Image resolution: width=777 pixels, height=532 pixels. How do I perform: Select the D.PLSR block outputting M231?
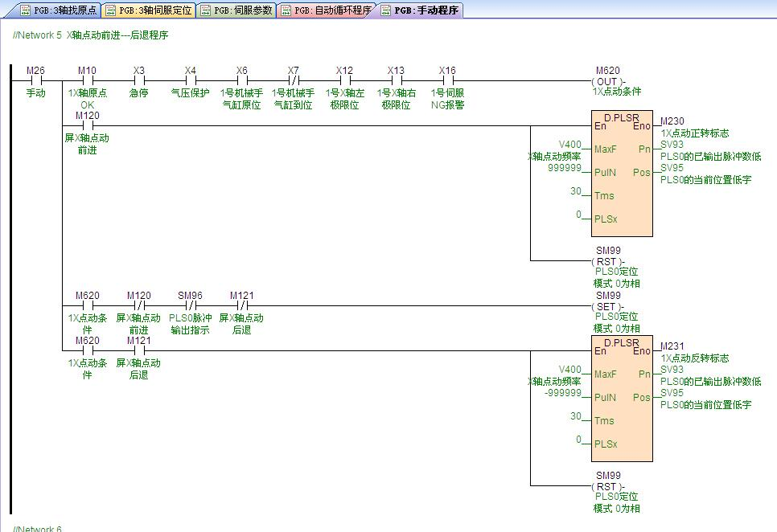tap(623, 400)
